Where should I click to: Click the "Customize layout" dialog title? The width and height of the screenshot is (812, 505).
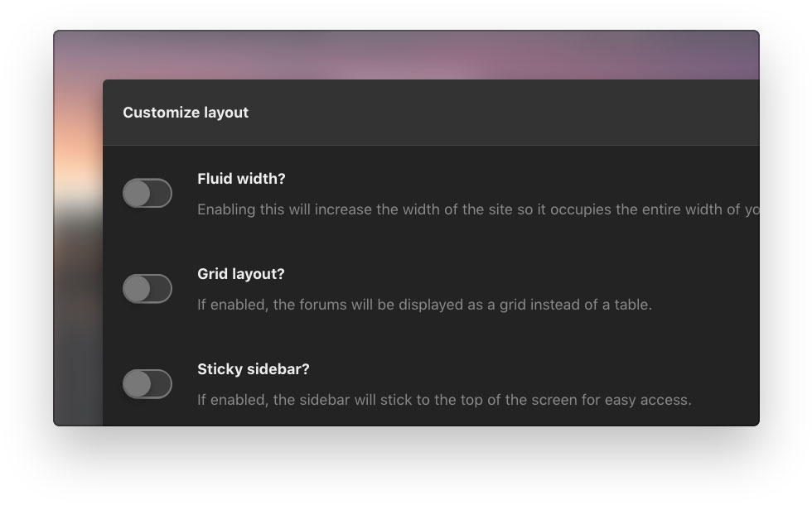(x=186, y=113)
